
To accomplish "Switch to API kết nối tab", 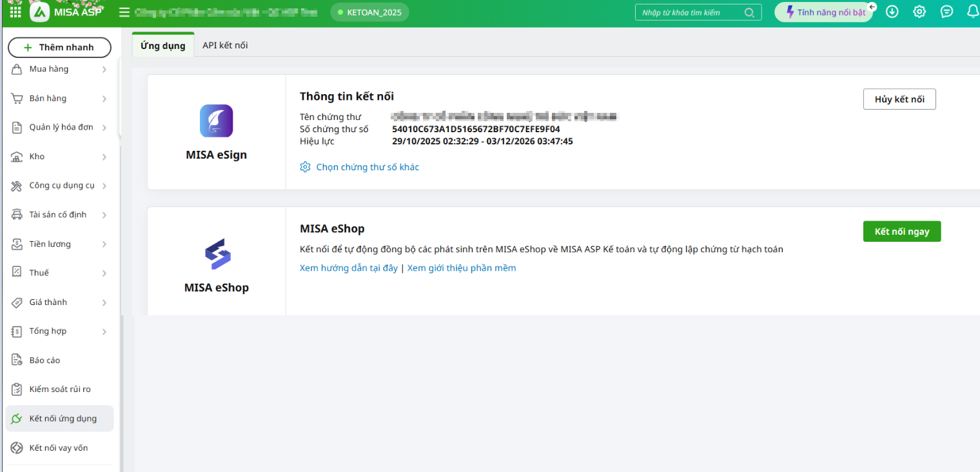I will tap(225, 45).
